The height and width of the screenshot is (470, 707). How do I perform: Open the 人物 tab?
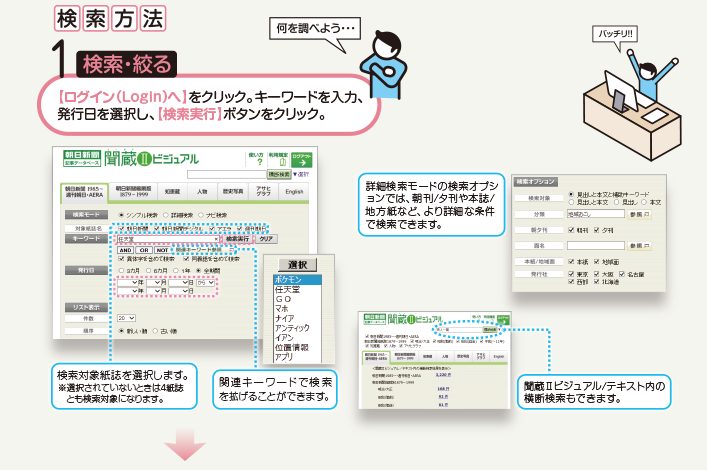[x=202, y=191]
